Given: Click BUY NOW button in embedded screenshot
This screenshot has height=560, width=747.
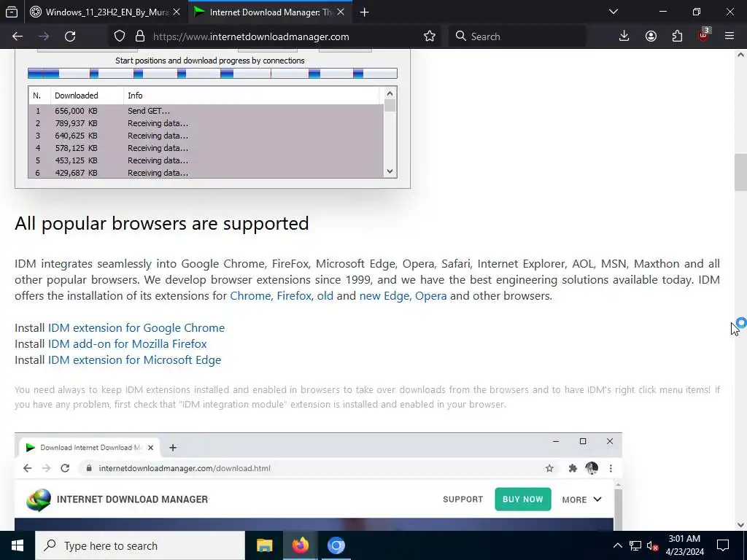Looking at the screenshot, I should click(522, 499).
